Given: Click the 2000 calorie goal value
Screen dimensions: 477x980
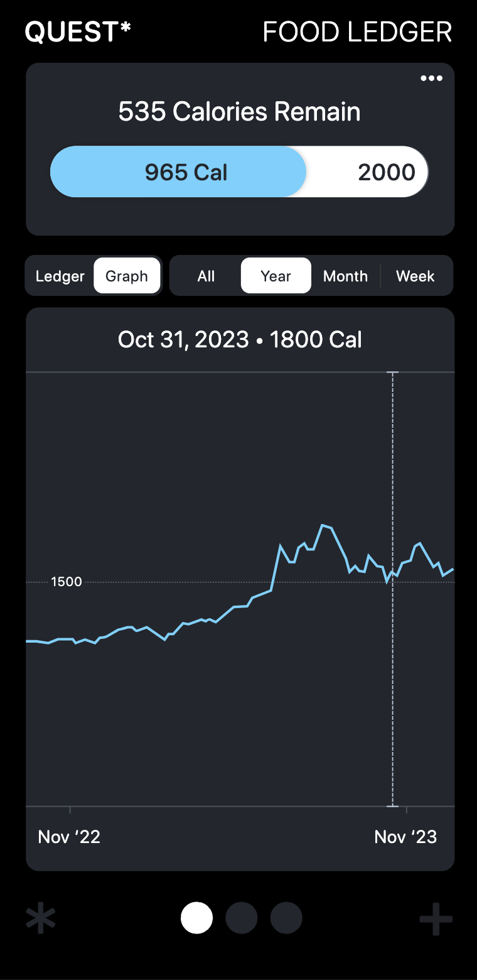Looking at the screenshot, I should 387,172.
